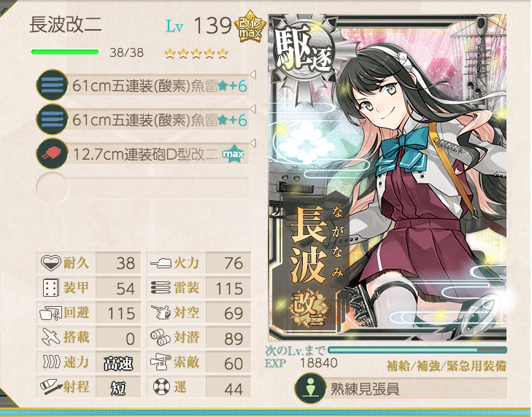Click the red main gun icon for 12.7cm連装砲D型改二
532x417 pixels.
52,155
